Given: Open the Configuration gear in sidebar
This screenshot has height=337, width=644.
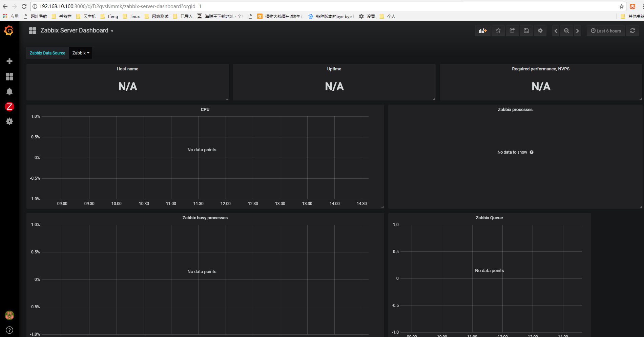Looking at the screenshot, I should click(x=9, y=121).
